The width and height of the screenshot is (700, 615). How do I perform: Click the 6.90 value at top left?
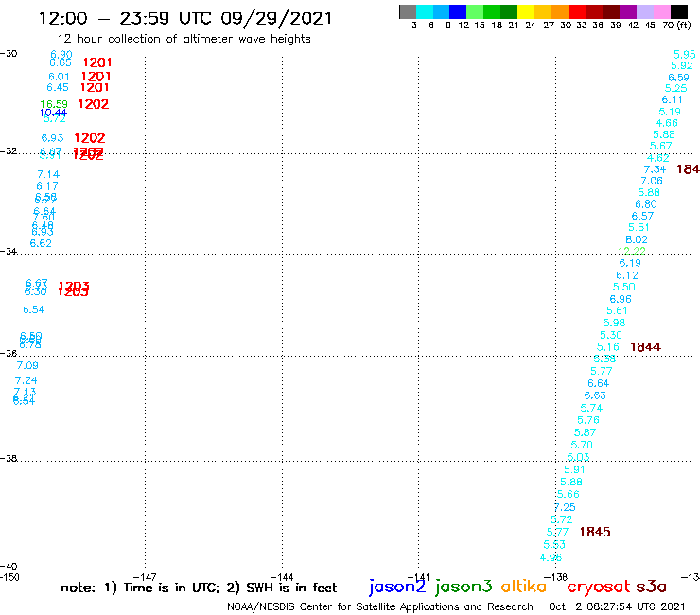tap(61, 55)
